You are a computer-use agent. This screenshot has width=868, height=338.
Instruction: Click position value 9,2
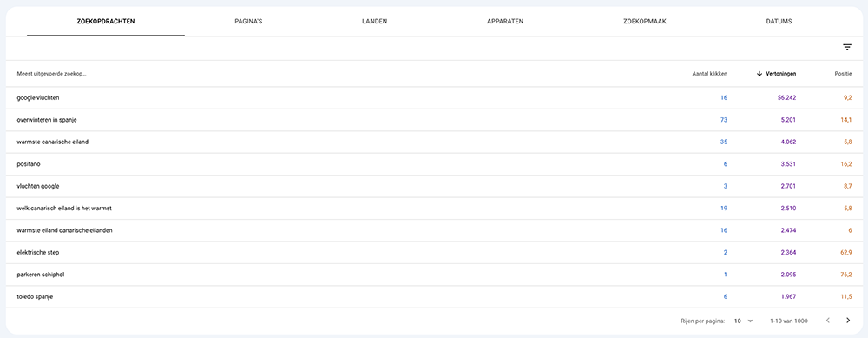click(x=847, y=97)
